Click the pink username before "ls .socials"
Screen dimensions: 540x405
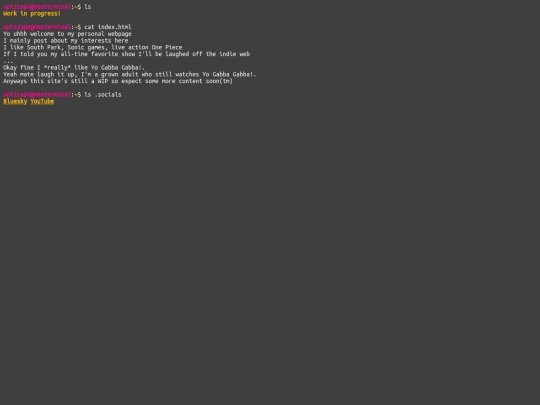pos(37,94)
